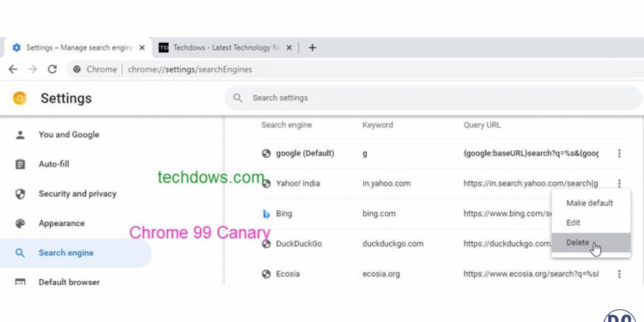This screenshot has height=322, width=644.
Task: Click the browser forward arrow
Action: coord(33,70)
